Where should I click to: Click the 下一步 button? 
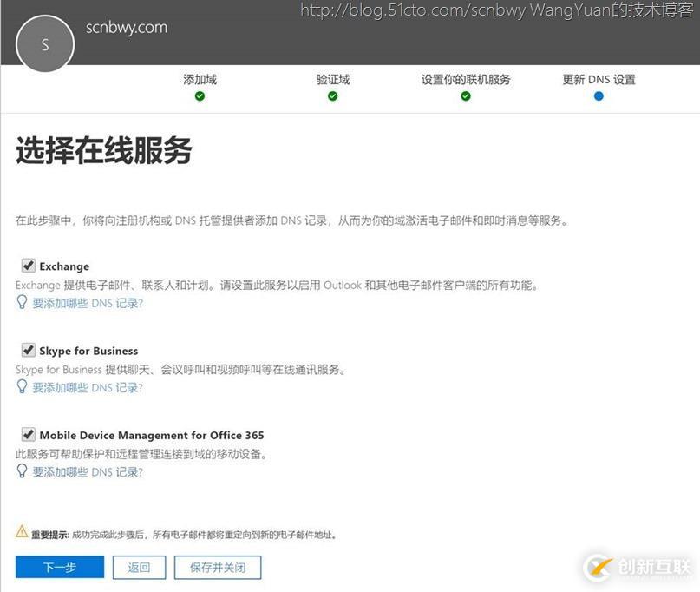[60, 567]
